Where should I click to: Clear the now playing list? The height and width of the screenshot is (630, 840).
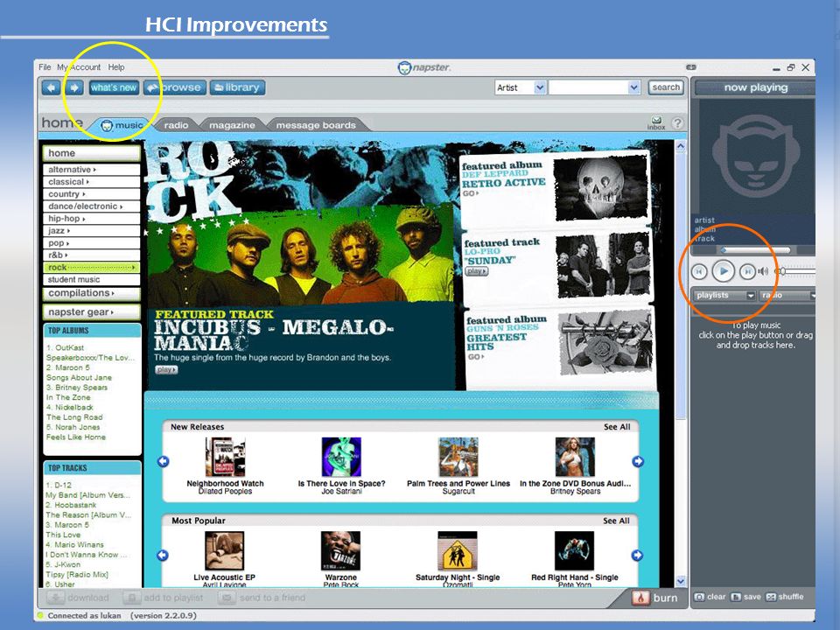coord(710,597)
